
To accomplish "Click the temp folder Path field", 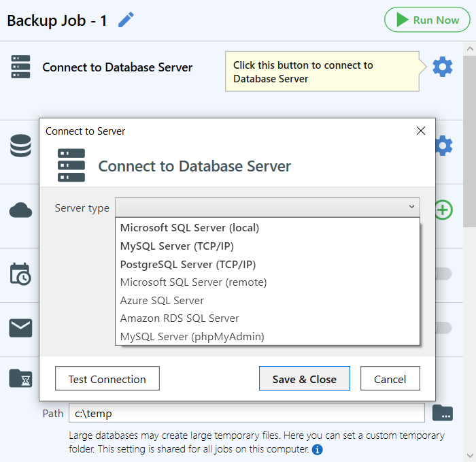I will coord(246,413).
